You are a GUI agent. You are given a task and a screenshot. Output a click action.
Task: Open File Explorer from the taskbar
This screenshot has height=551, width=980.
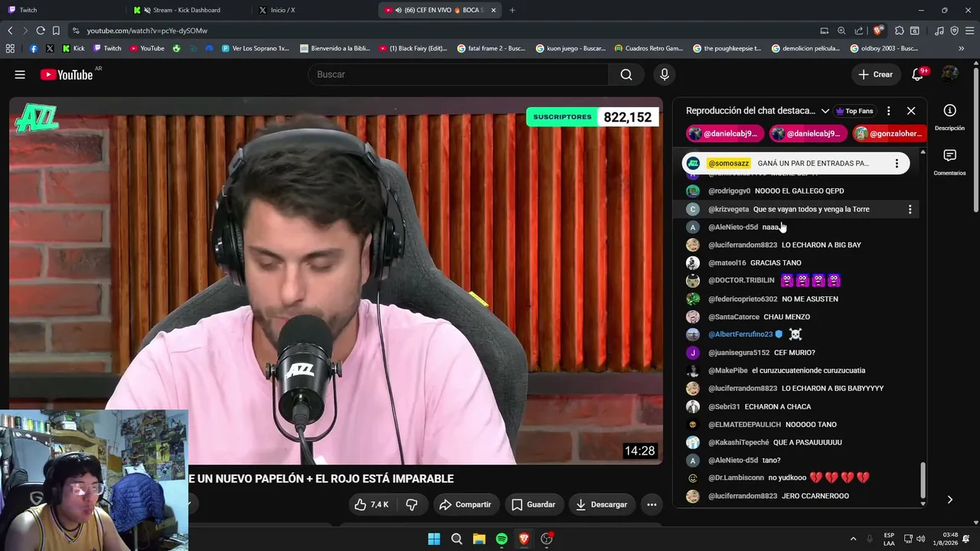479,539
